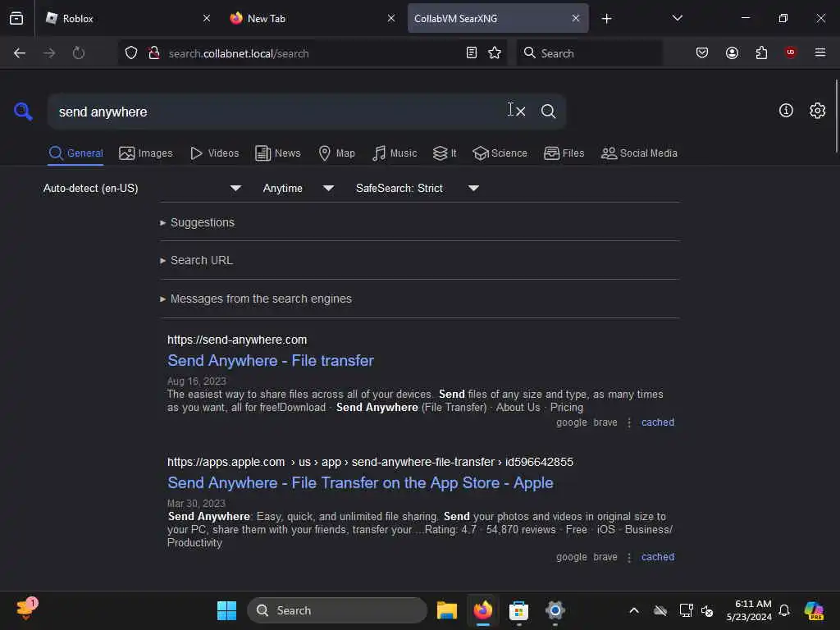Open SearXNG preferences gear
The width and height of the screenshot is (840, 630).
[x=817, y=111]
